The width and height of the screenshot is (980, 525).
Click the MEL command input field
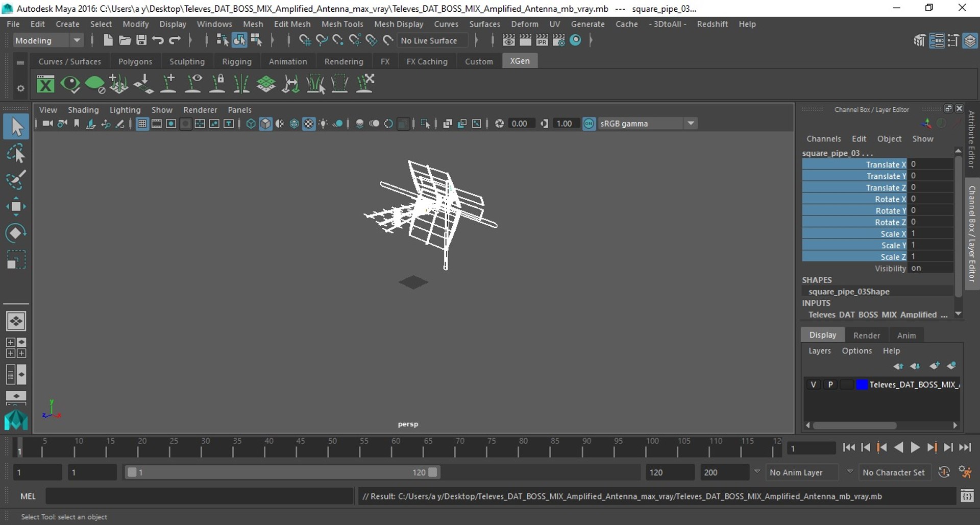coord(199,496)
